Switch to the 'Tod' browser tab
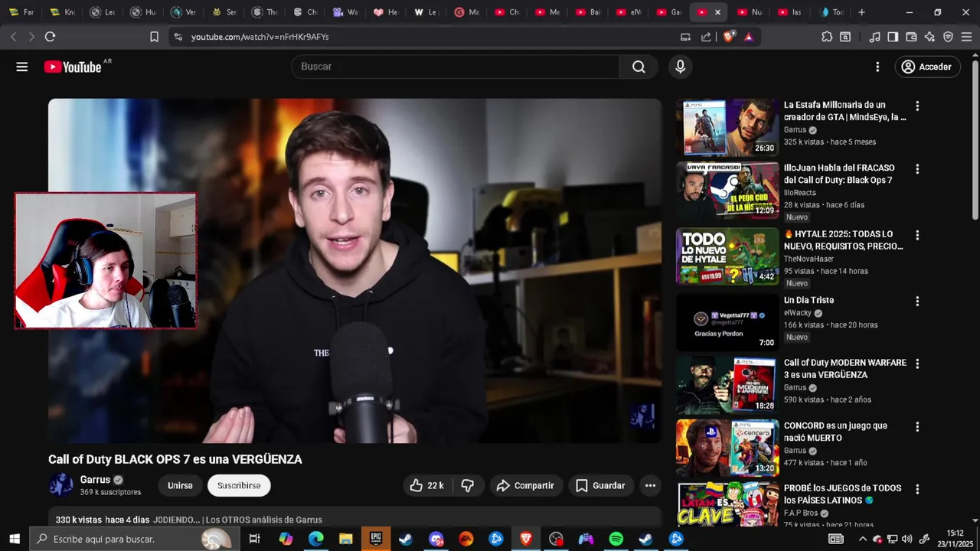 pos(831,12)
